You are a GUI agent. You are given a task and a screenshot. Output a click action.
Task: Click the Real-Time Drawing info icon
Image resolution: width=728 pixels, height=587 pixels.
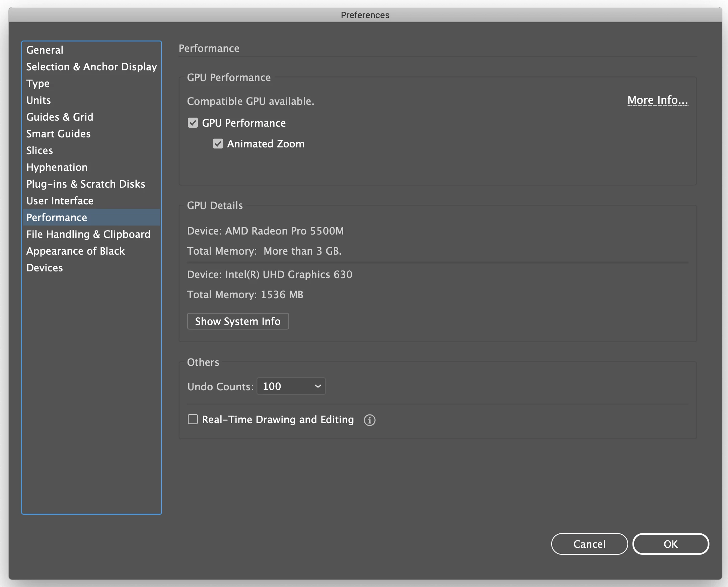coord(369,420)
